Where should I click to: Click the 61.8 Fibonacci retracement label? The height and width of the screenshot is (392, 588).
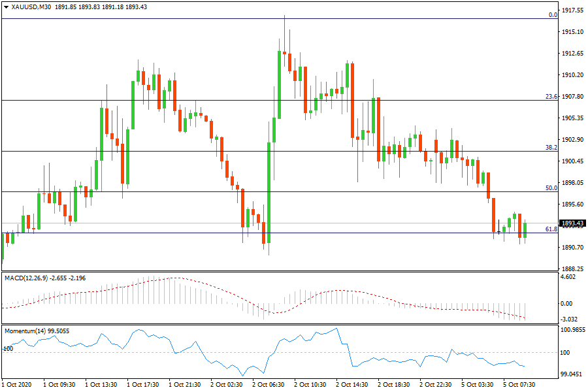coord(551,229)
